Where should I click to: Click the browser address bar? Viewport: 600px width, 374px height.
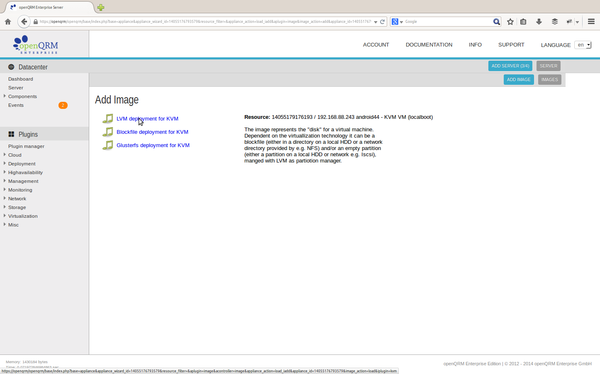[205, 22]
